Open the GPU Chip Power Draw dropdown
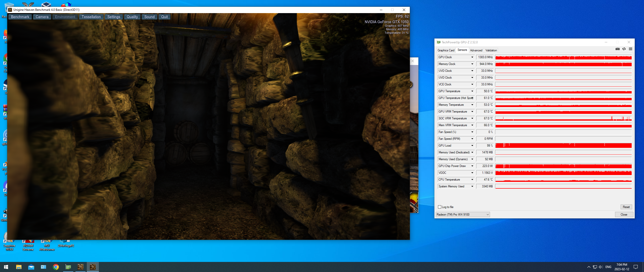 point(472,166)
